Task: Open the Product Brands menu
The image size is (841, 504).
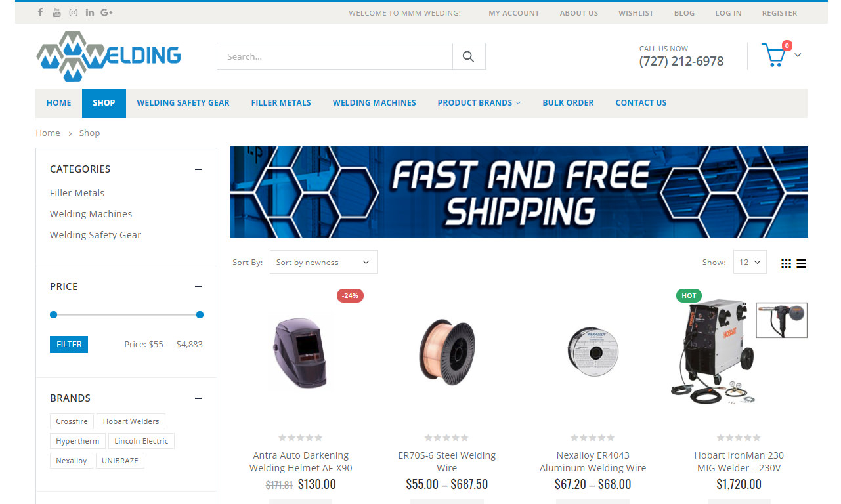Action: pyautogui.click(x=479, y=103)
